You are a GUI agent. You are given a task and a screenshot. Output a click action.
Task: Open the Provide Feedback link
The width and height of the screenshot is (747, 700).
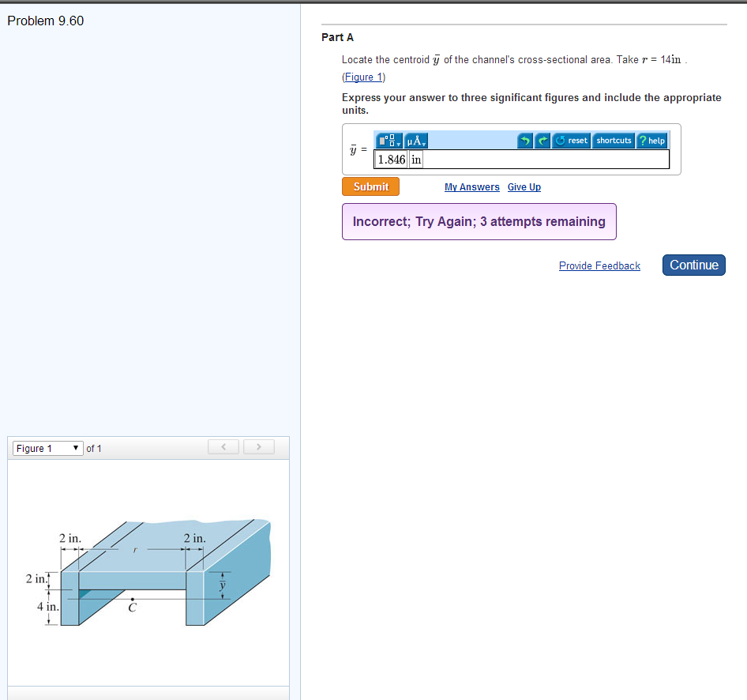[x=599, y=265]
